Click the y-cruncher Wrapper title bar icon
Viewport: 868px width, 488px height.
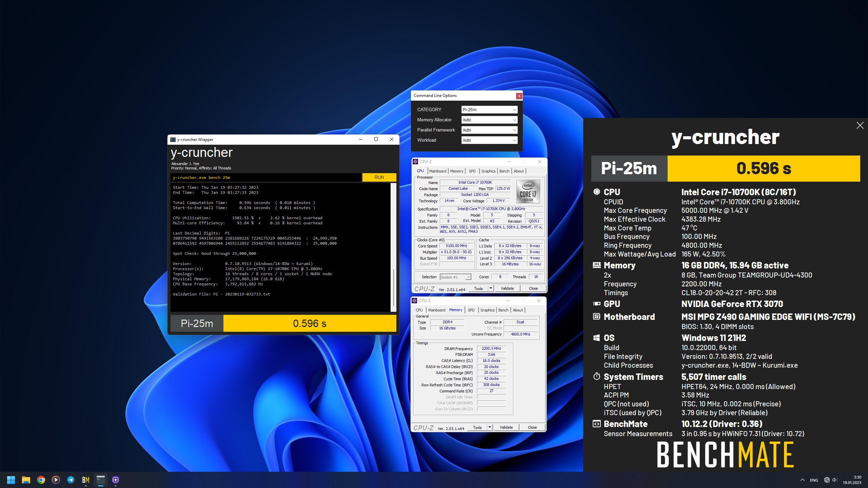pyautogui.click(x=173, y=140)
